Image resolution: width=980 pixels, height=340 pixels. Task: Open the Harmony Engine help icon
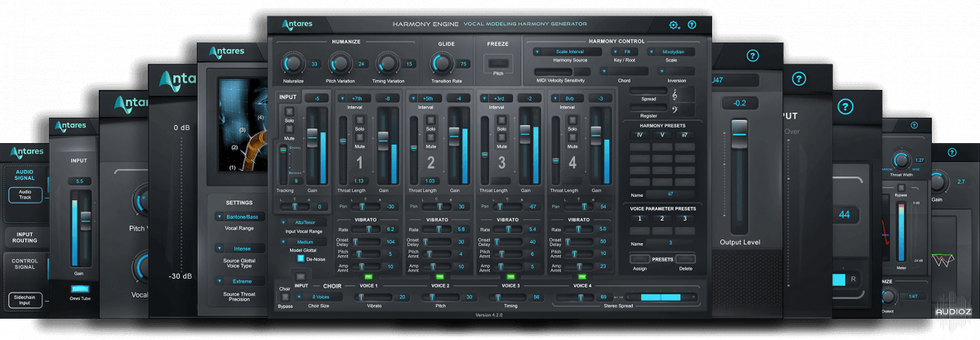693,25
